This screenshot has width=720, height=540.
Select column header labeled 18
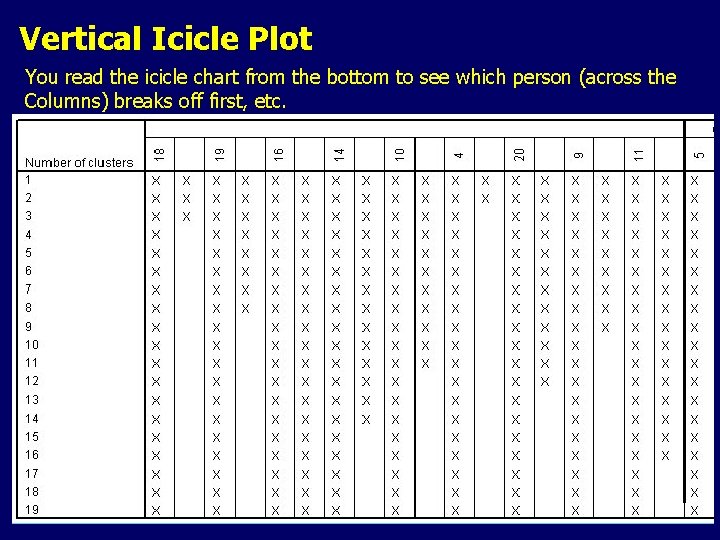tap(159, 154)
